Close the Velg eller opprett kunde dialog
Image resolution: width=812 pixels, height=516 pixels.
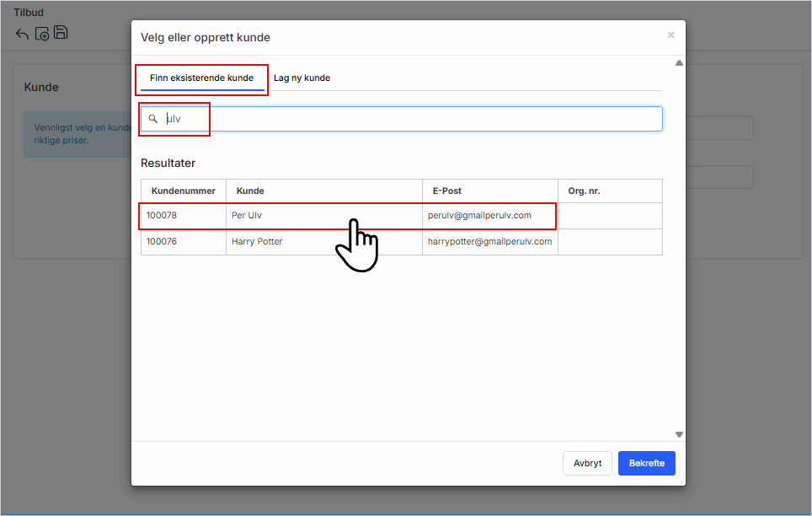670,35
